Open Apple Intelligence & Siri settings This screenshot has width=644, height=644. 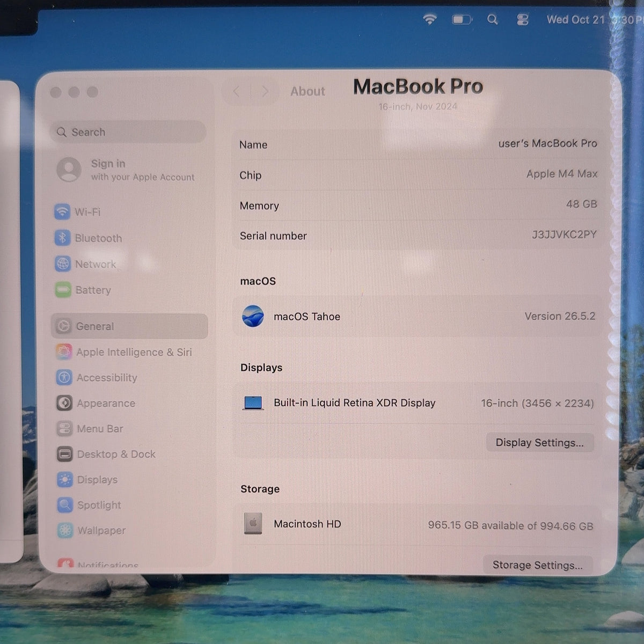tap(125, 352)
